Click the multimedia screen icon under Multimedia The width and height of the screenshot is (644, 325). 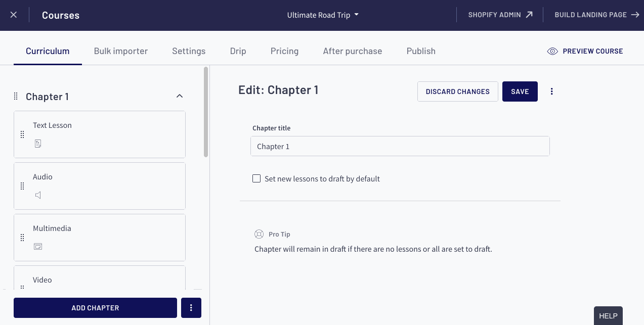tap(38, 247)
